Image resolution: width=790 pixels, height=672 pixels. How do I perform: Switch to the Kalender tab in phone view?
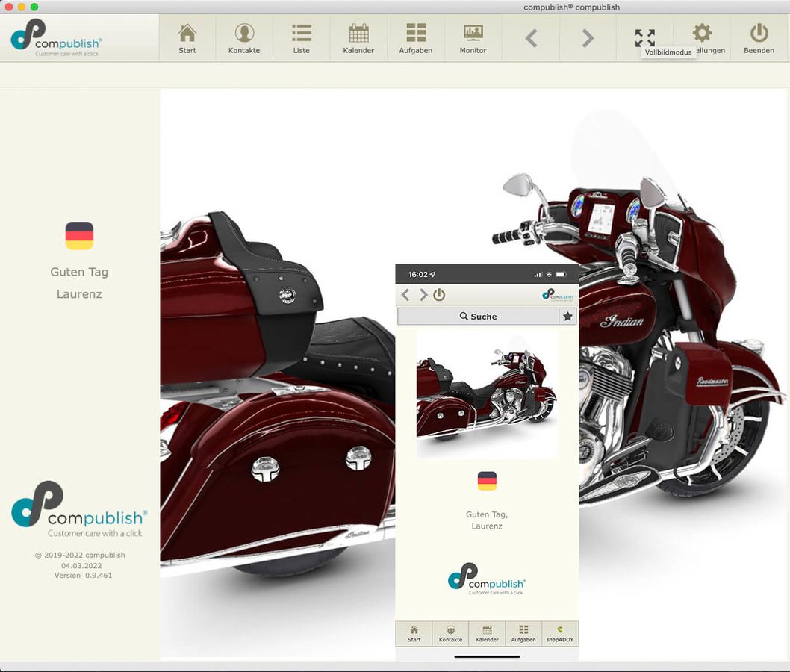(487, 634)
